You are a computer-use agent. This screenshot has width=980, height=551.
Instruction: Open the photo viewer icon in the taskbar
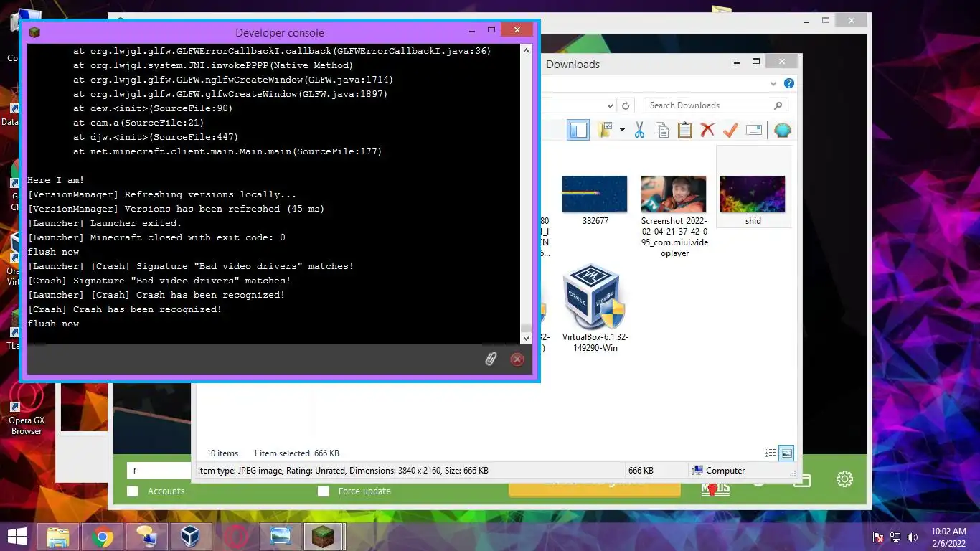(279, 537)
